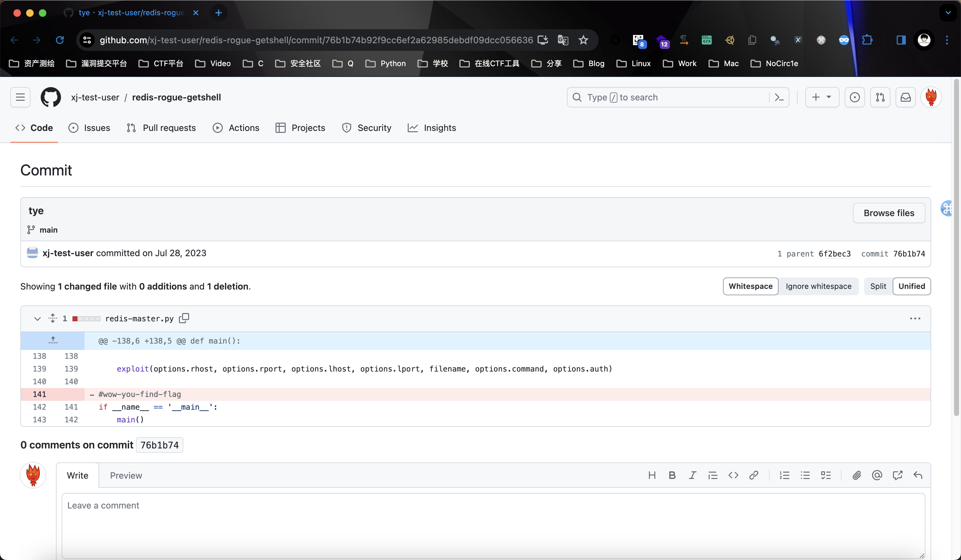Go to the Actions tab

236,128
